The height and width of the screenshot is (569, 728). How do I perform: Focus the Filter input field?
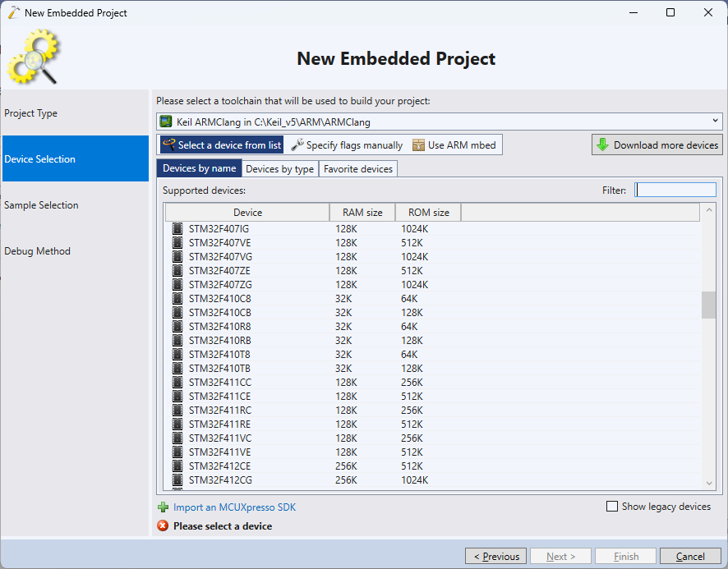coord(675,190)
